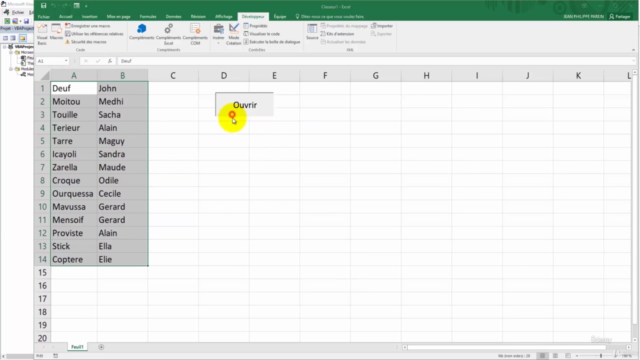Collapse VBAProject tree node
Screen dimensions: 640x360
[5, 47]
